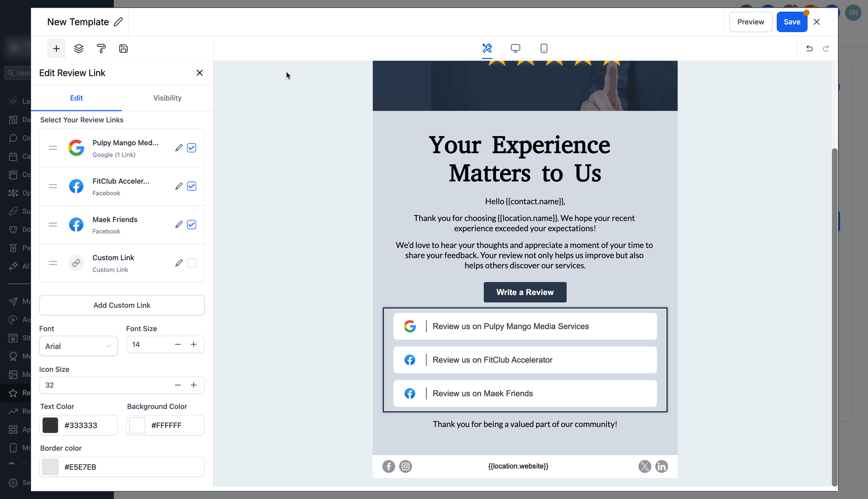
Task: Click Add Custom Link button
Action: [x=122, y=305]
